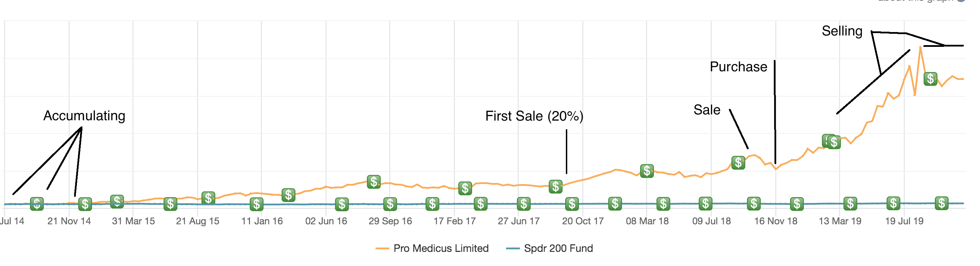
Task: Select dollar marker just after the price peak
Action: (930, 79)
